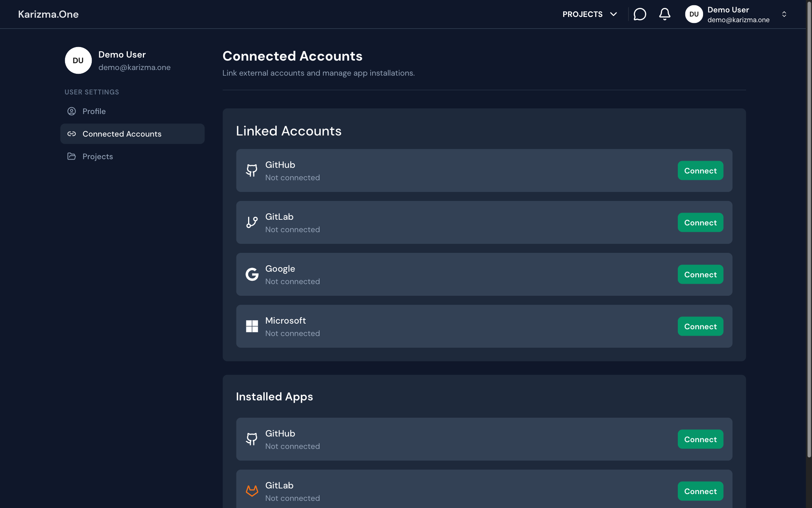Viewport: 812px width, 508px height.
Task: Click the folder icon beside Projects
Action: click(71, 156)
